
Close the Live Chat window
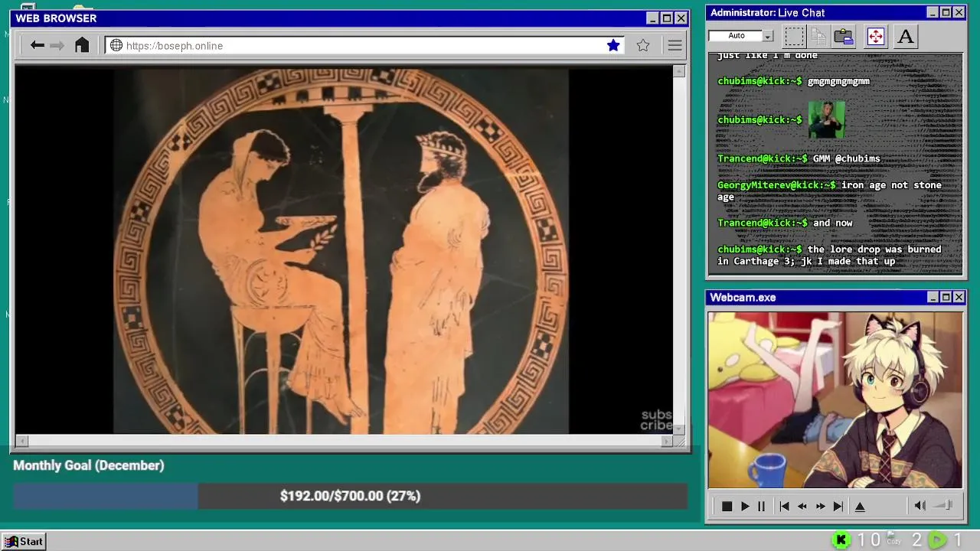click(959, 12)
